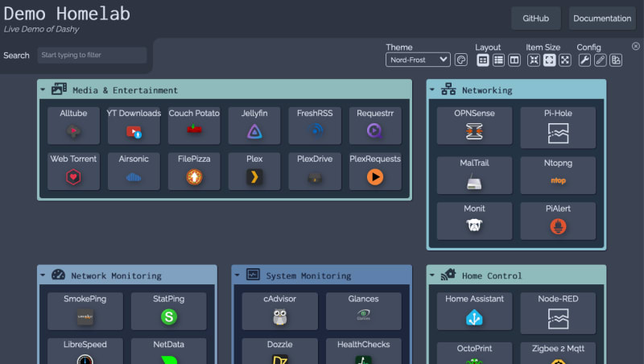
Task: Launch the Jellyfin app
Action: [x=254, y=125]
